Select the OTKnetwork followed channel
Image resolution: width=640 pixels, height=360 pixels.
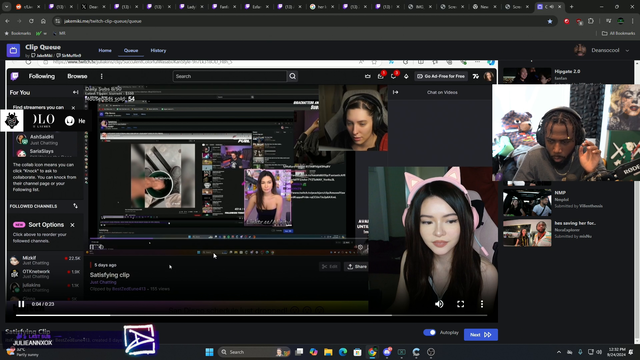click(45, 274)
